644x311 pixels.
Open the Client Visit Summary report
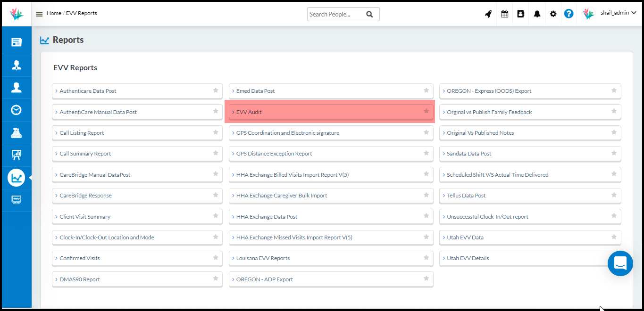(x=85, y=217)
